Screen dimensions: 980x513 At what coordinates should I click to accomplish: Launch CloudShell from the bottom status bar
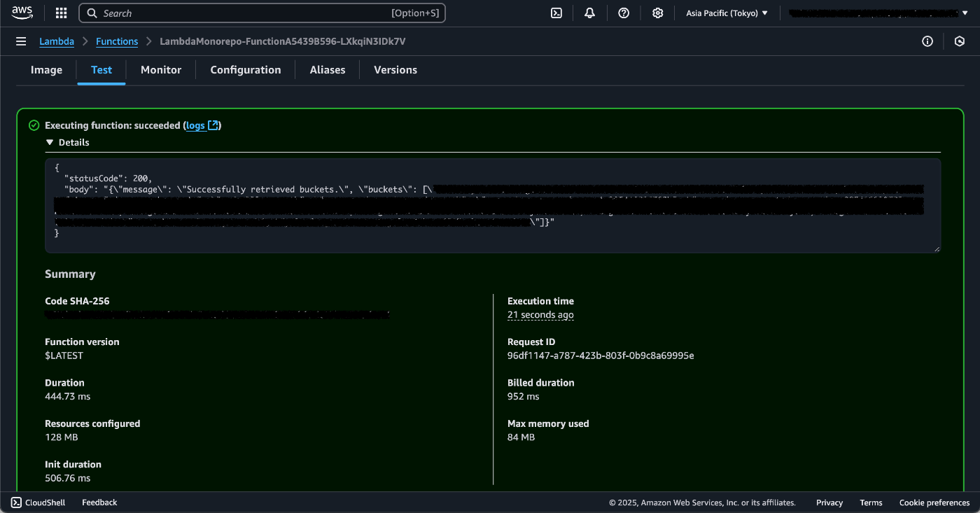click(x=38, y=502)
